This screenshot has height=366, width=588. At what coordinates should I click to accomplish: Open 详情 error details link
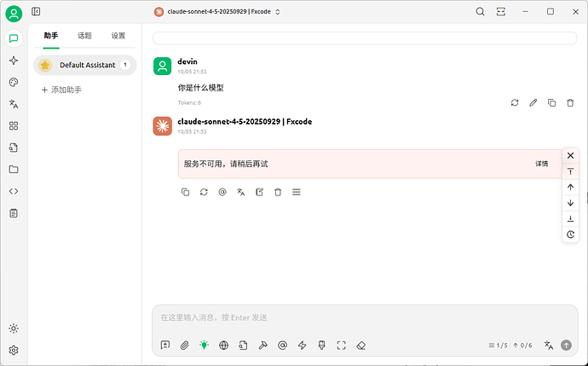[x=541, y=164]
